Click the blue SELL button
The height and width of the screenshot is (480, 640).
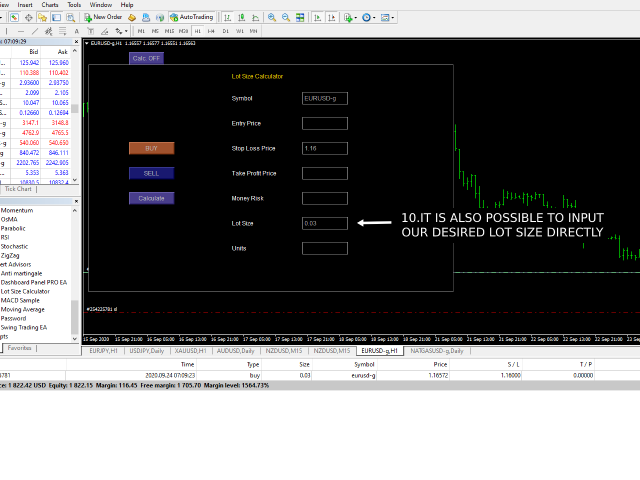pyautogui.click(x=151, y=173)
